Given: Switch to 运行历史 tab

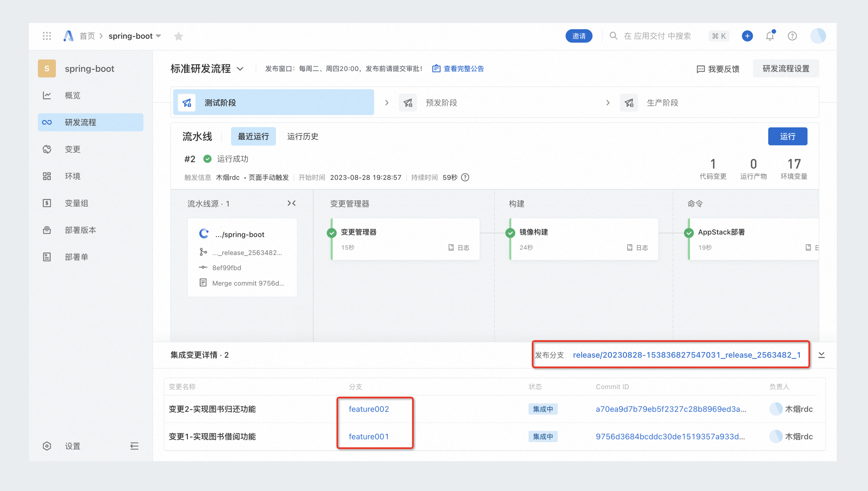Looking at the screenshot, I should pos(303,137).
